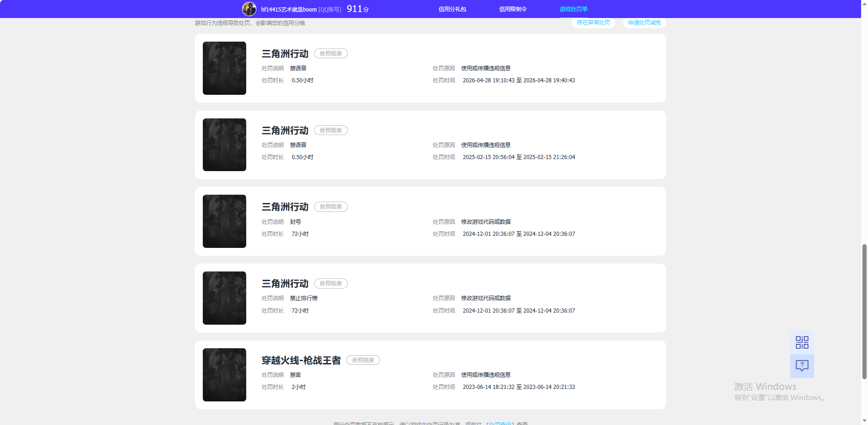
Task: Switch to 信用分礼包 tab
Action: click(x=452, y=9)
